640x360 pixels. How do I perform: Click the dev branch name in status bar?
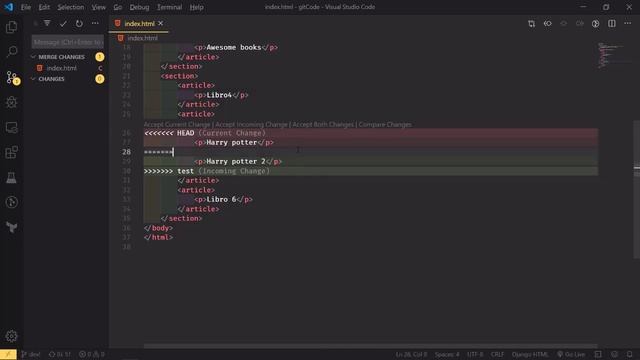pyautogui.click(x=31, y=354)
